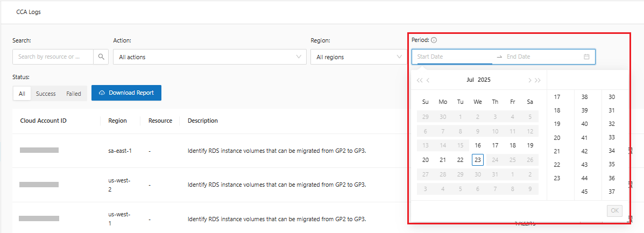
Task: Select hour 20 in the time column
Action: point(557,138)
